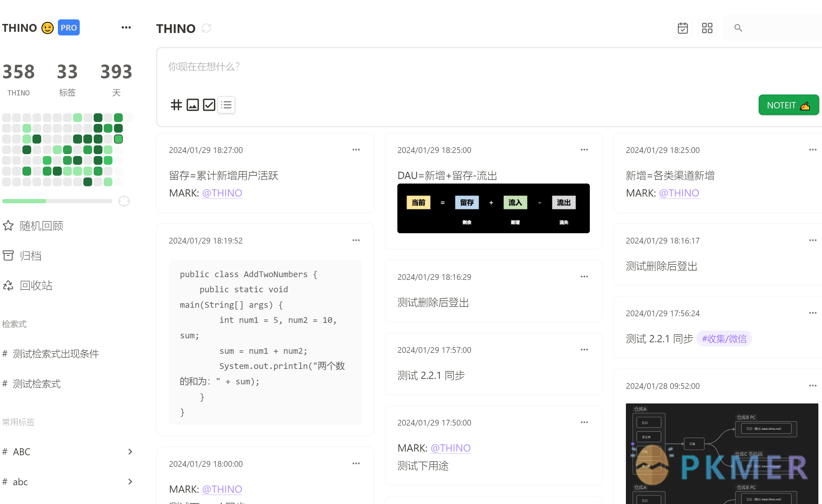Click @THINO link in the 新增 memo
This screenshot has height=504, width=822.
[x=679, y=193]
